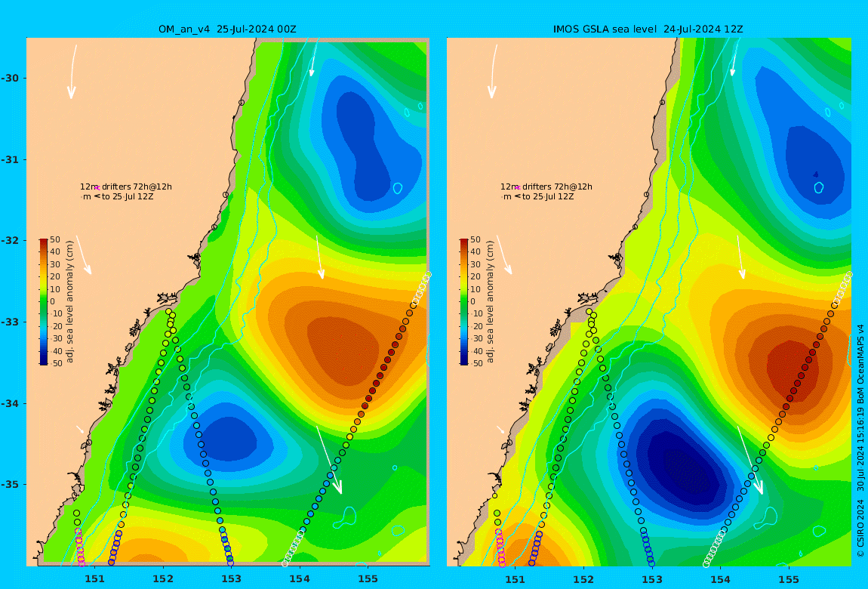868x589 pixels.
Task: Click right map colorbar label "adj. sea level anomaly (cm)"
Action: (x=491, y=302)
